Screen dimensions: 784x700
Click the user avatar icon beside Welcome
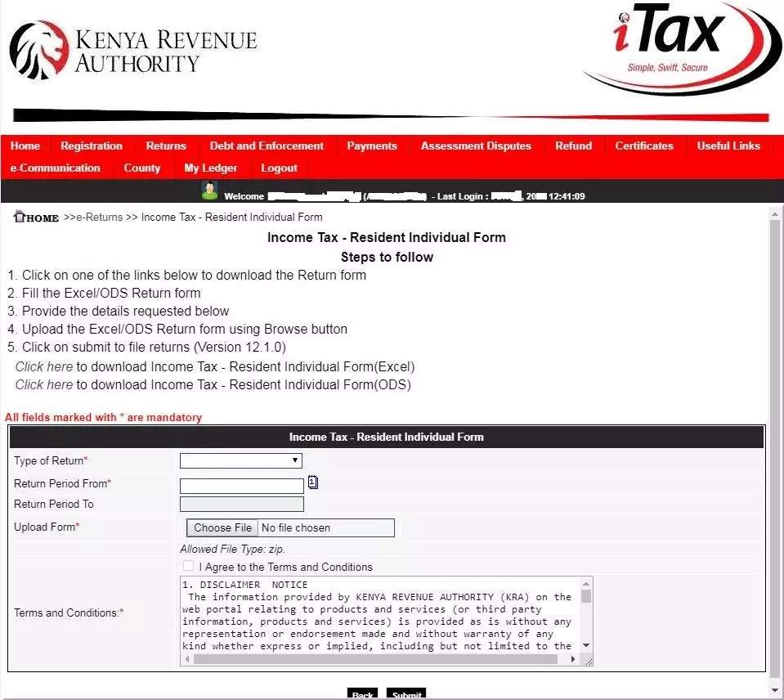[x=209, y=191]
